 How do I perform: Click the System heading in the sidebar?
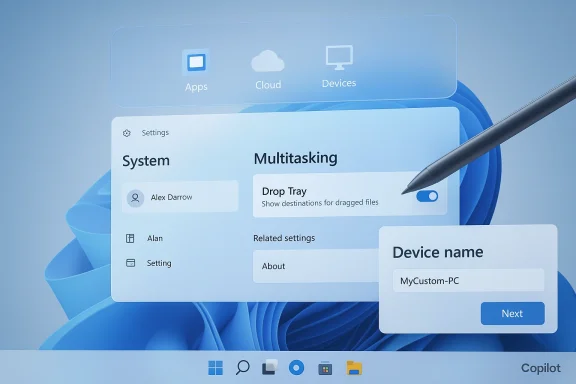click(x=146, y=161)
